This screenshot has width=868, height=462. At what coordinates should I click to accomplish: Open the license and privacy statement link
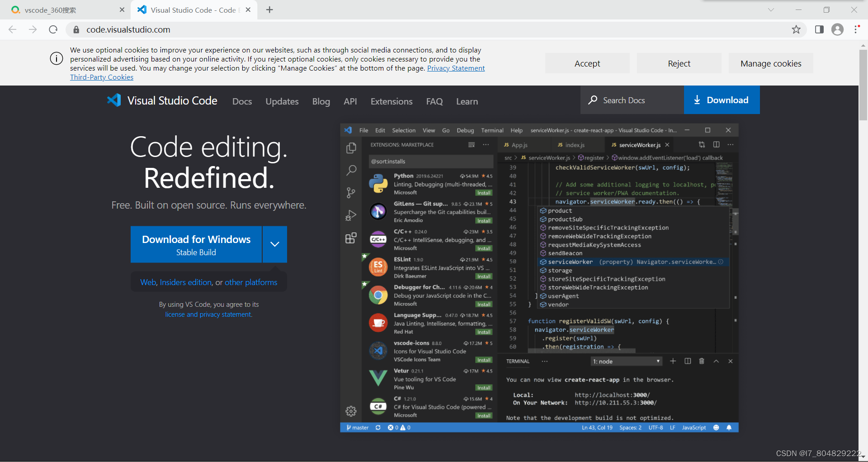click(x=208, y=314)
